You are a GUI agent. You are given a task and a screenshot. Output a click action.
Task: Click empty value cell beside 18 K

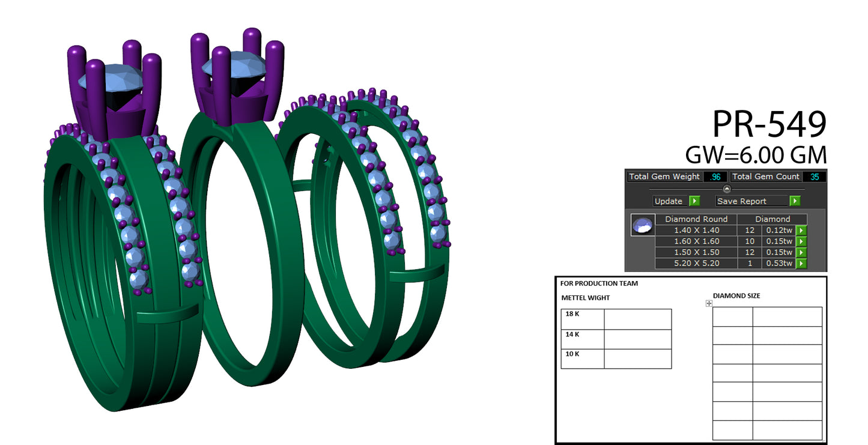pyautogui.click(x=638, y=319)
